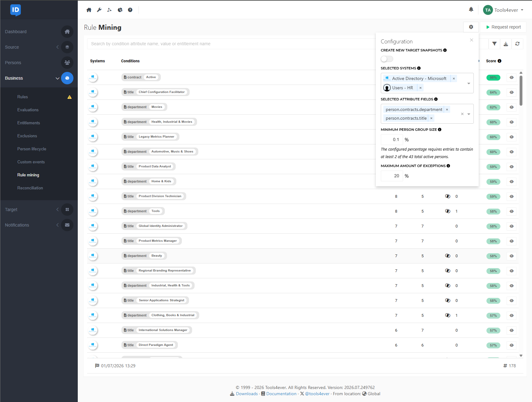Open the filter funnel icon
This screenshot has height=402, width=532.
point(495,44)
